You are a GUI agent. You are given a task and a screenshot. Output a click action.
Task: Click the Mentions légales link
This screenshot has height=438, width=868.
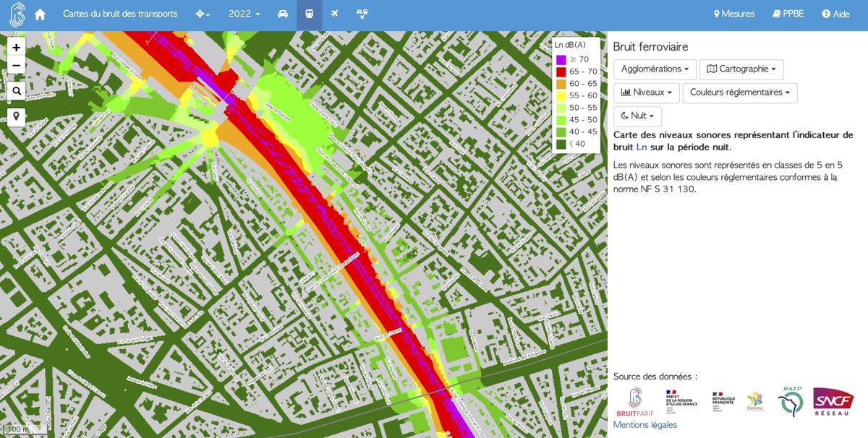(644, 425)
